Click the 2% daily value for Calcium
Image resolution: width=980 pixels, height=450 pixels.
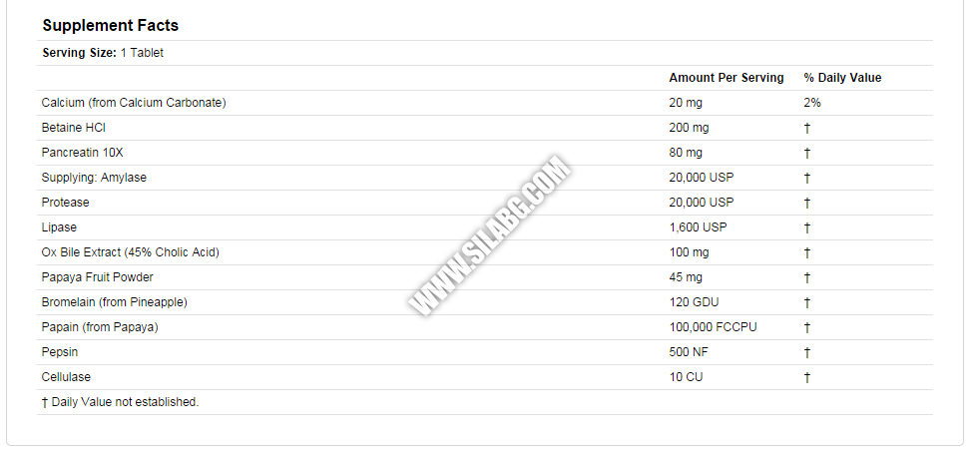click(812, 103)
